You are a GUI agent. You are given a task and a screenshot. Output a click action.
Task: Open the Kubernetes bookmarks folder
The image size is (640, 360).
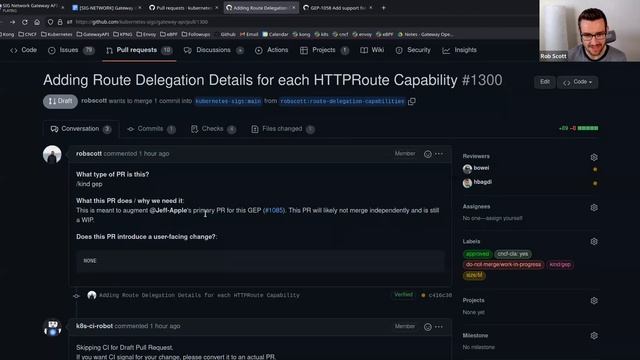pos(57,35)
